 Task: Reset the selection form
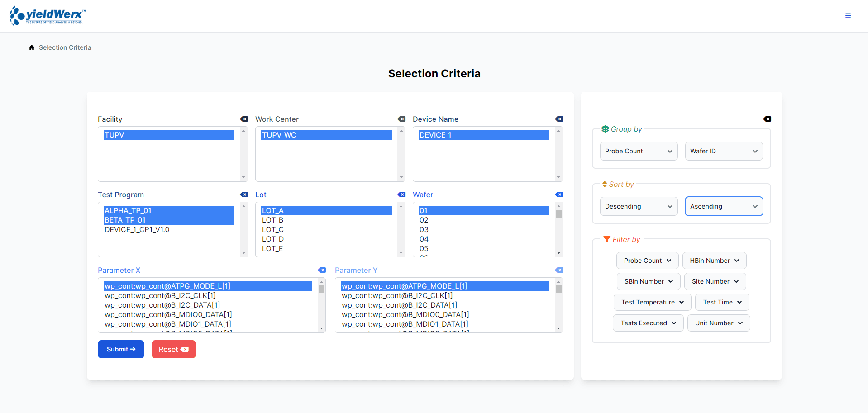[174, 349]
